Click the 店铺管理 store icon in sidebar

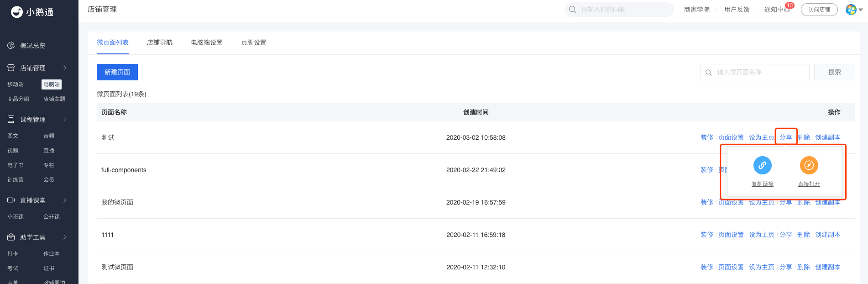click(11, 68)
